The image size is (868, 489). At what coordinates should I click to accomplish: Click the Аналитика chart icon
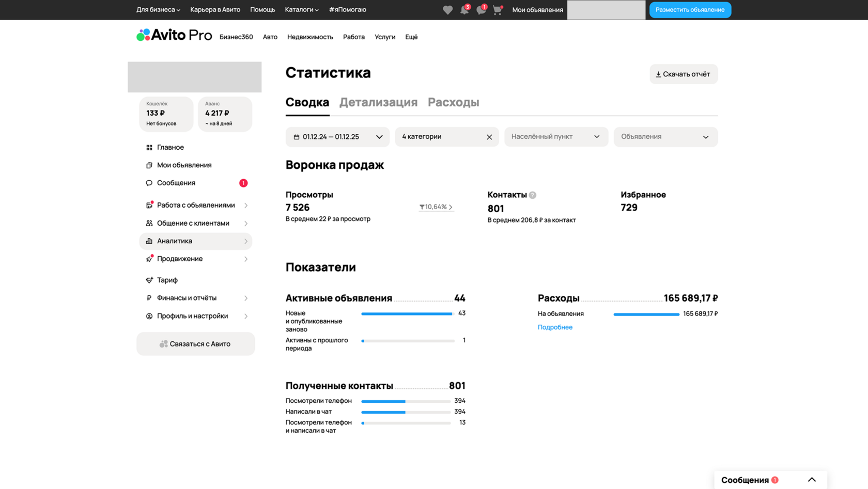coord(149,241)
